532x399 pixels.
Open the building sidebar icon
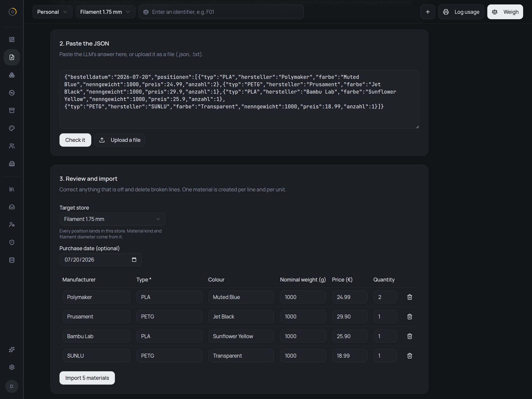click(12, 164)
